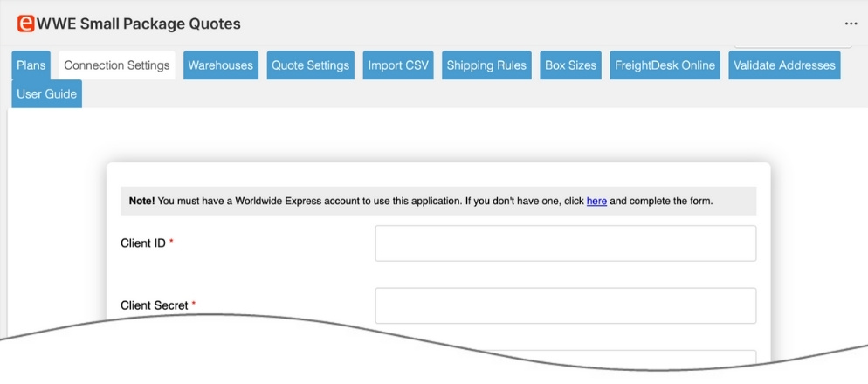Image resolution: width=868 pixels, height=384 pixels.
Task: Click the 'Client Secret' label
Action: (x=155, y=305)
